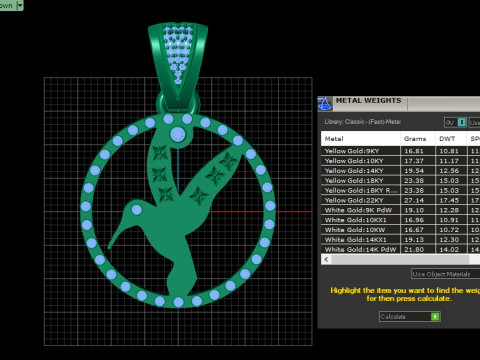Click the 27.14 grams value
The width and height of the screenshot is (480, 360).
414,200
